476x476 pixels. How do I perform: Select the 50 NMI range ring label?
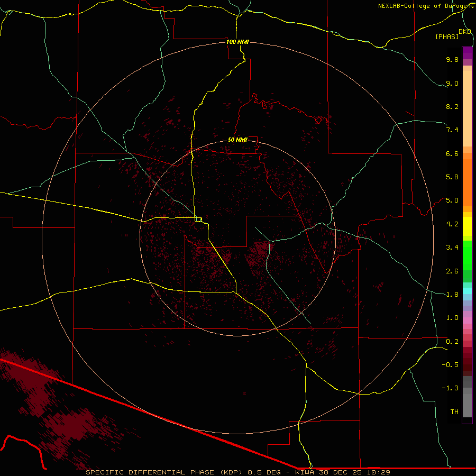237,140
